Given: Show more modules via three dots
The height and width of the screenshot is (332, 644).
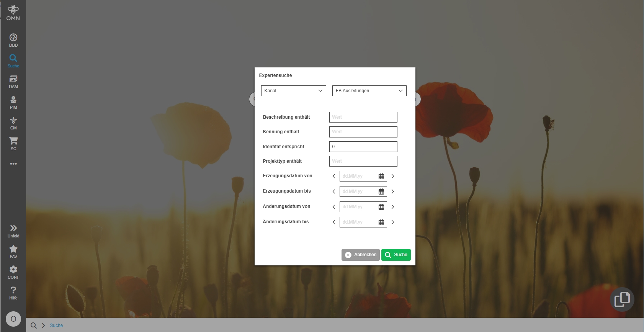Looking at the screenshot, I should coord(13,164).
